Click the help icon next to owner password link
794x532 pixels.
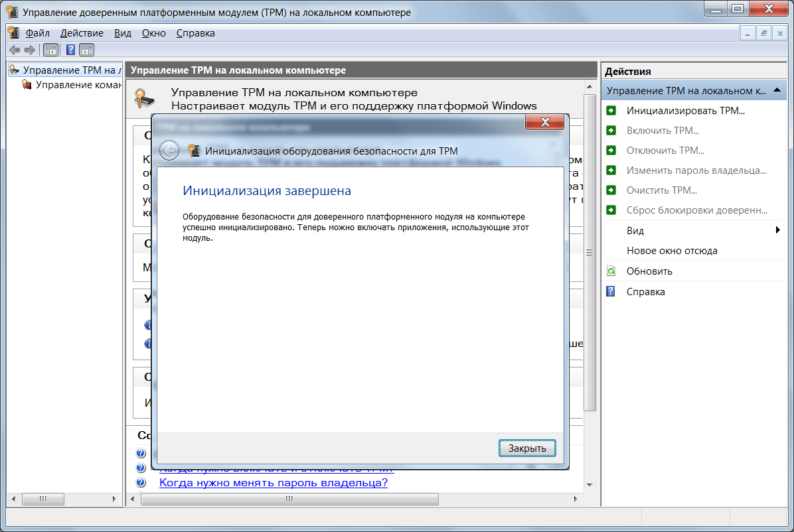point(141,483)
